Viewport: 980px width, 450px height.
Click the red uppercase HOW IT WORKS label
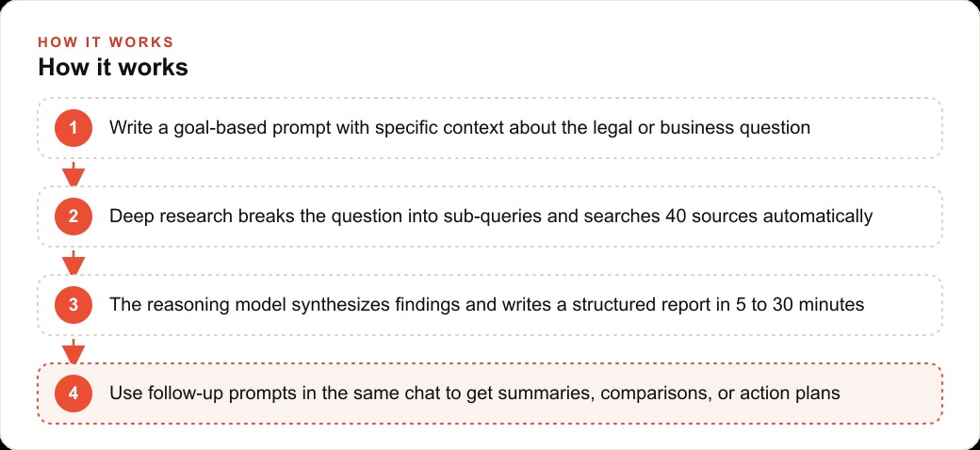point(106,42)
